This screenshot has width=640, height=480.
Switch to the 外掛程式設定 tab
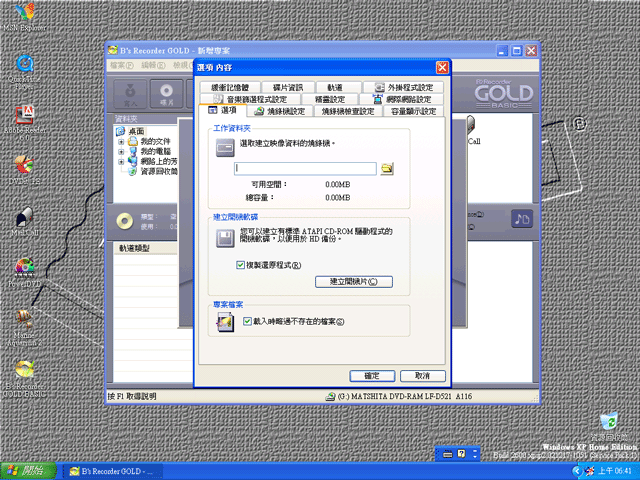pos(403,87)
